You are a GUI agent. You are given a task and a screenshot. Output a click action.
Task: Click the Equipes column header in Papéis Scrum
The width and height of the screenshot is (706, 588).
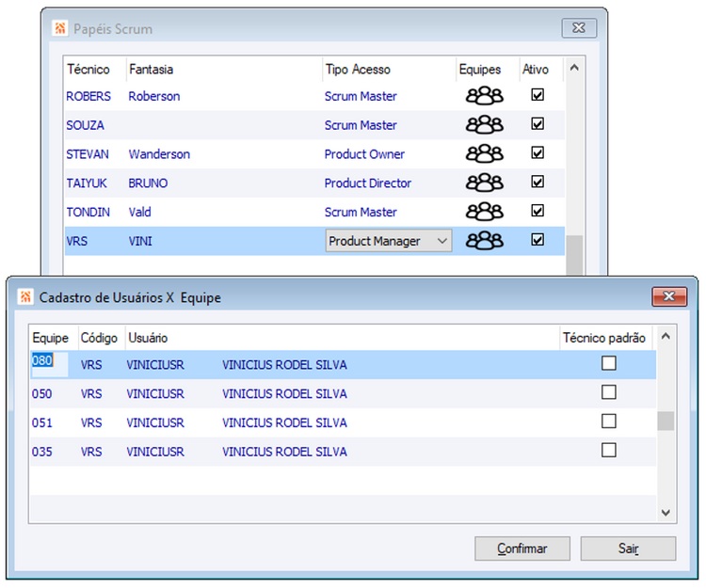click(x=480, y=70)
